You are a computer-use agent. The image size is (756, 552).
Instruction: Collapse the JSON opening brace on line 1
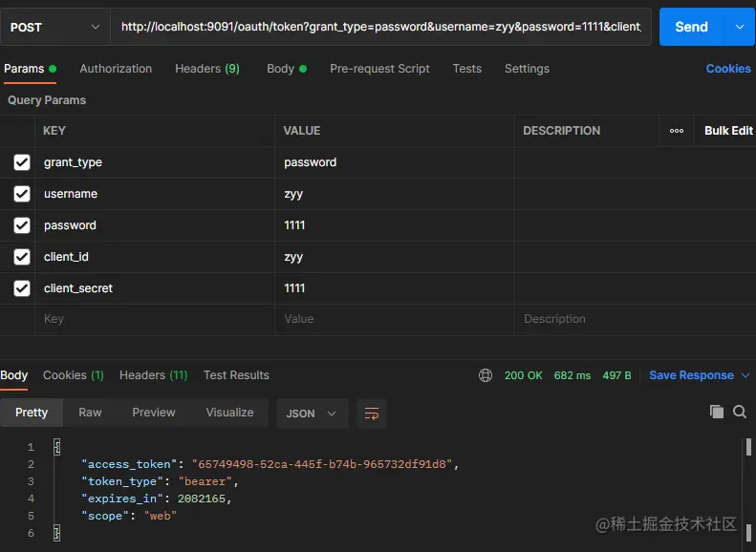click(x=57, y=447)
